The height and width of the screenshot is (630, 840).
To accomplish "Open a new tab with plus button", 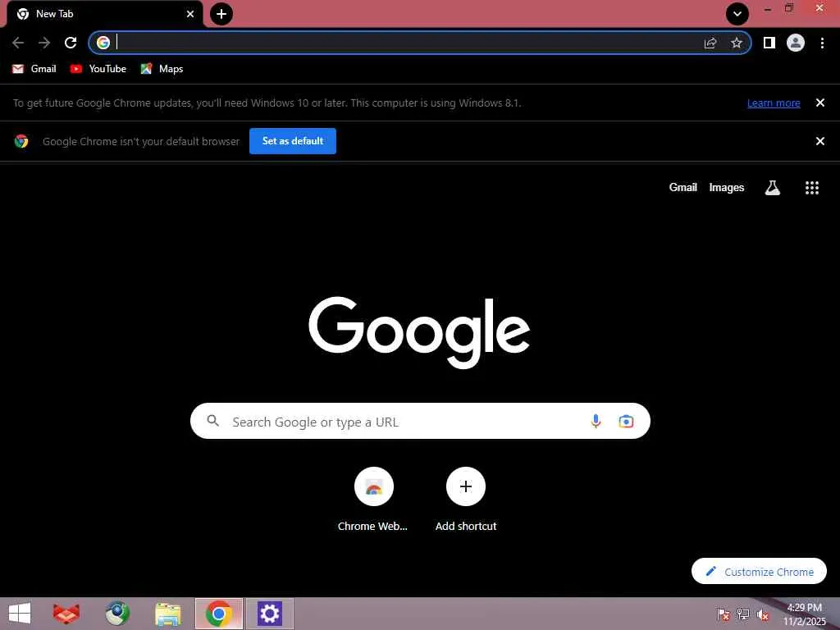I will [221, 14].
